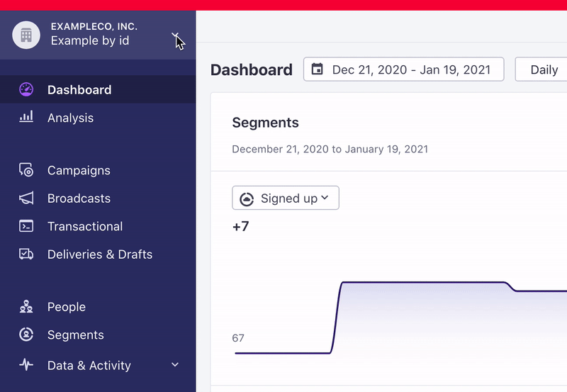Click the Broadcasts megaphone icon
Image resolution: width=567 pixels, height=392 pixels.
click(x=26, y=198)
